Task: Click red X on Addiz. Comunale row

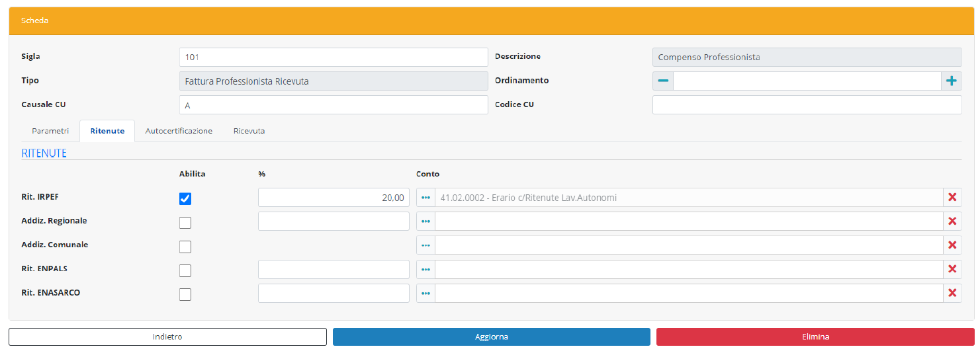Action: 952,245
